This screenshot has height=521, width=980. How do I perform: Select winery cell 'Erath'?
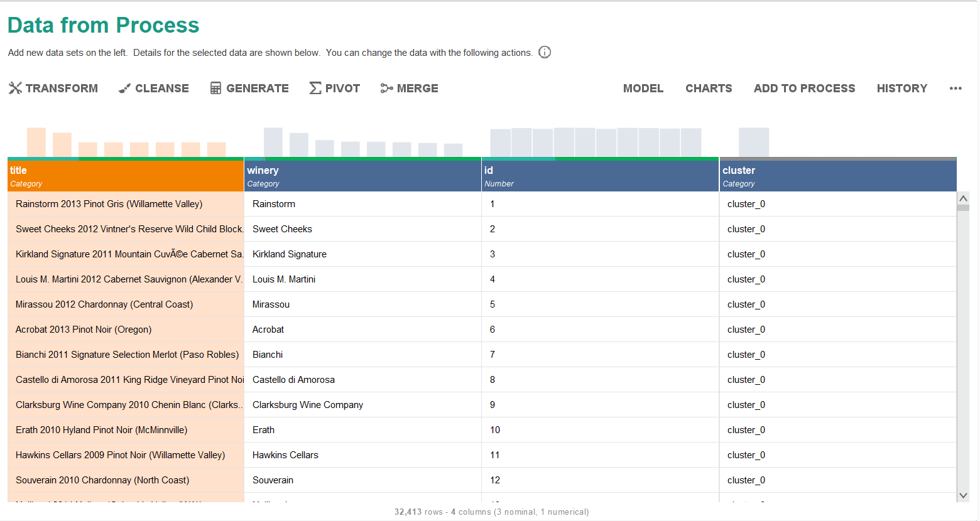point(362,430)
